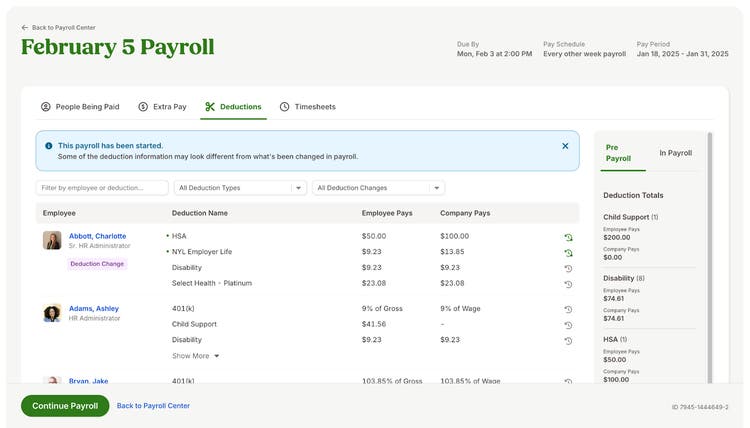The height and width of the screenshot is (428, 750).
Task: Select the In Payroll totals tab
Action: pos(675,153)
